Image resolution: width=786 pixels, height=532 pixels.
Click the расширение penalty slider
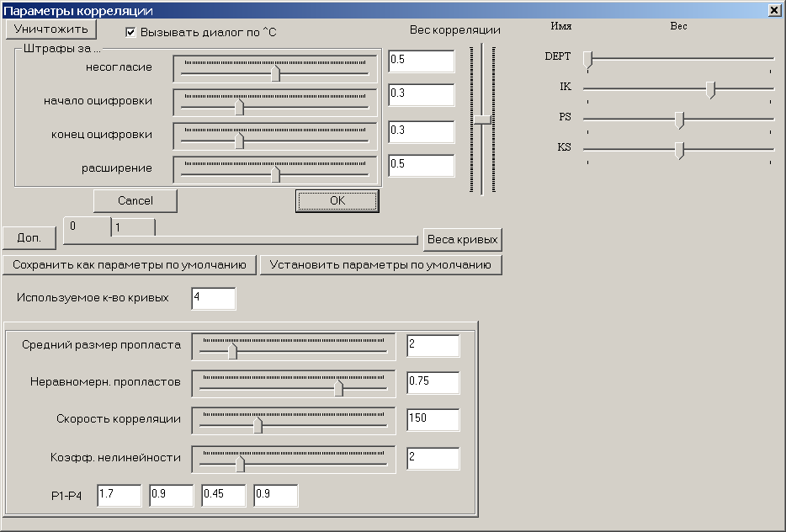[275, 169]
